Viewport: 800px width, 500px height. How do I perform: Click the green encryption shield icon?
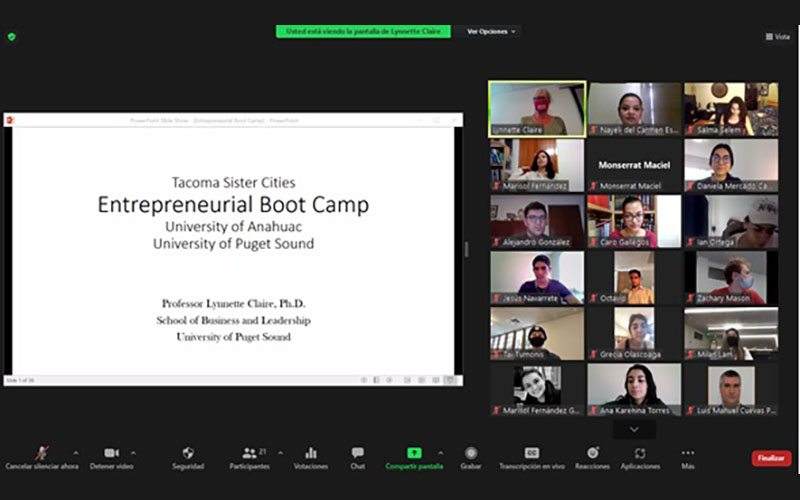(12, 37)
